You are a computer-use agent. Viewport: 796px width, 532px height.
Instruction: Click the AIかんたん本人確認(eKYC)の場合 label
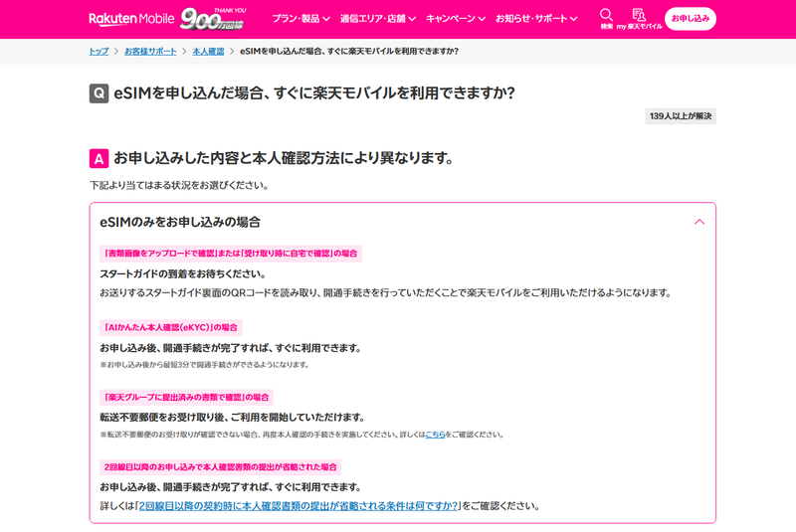click(x=170, y=327)
